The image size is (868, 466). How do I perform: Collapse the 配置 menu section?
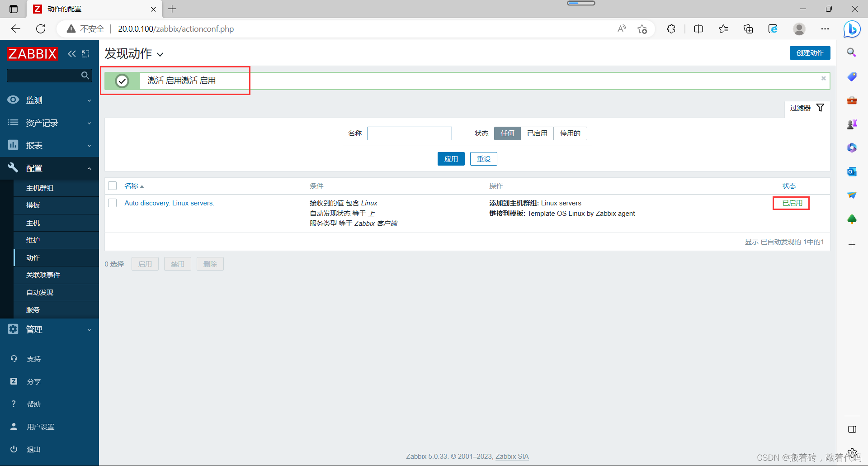pos(49,168)
